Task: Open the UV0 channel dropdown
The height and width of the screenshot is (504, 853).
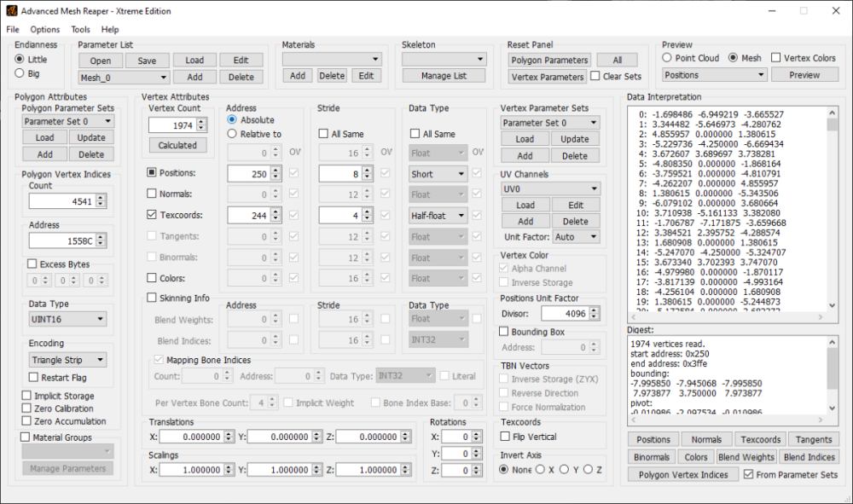Action: coord(551,188)
